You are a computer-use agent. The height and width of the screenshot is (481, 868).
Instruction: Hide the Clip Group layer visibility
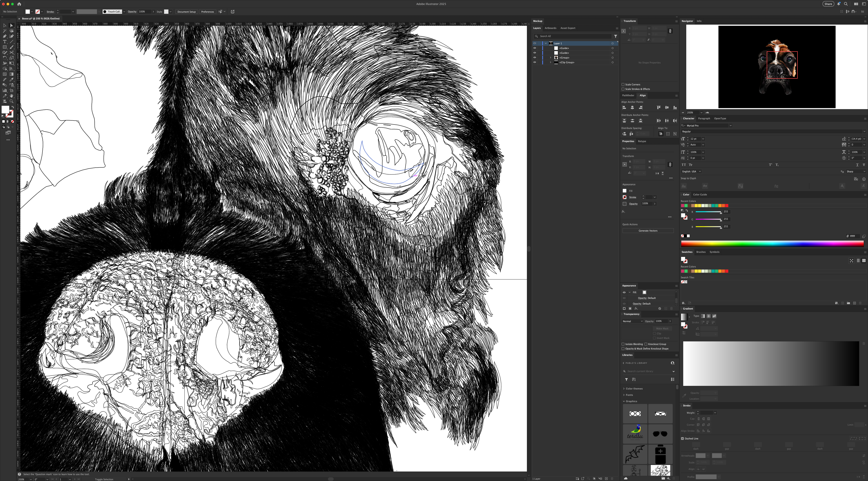tap(534, 62)
